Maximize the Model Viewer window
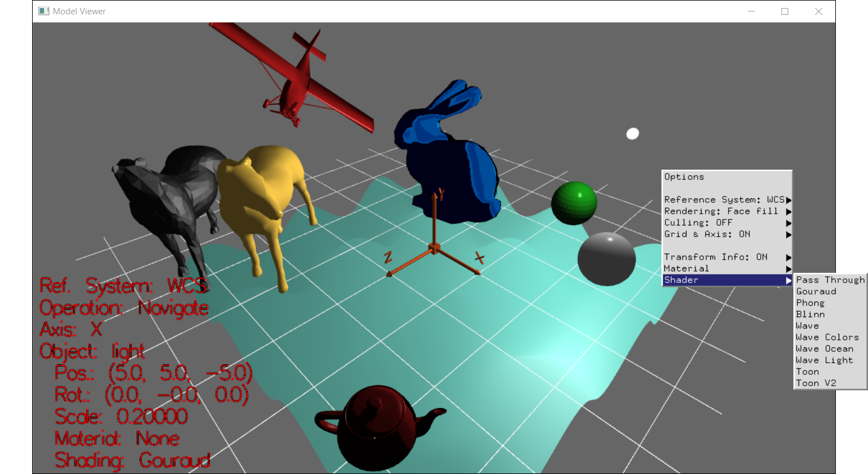 coord(785,11)
